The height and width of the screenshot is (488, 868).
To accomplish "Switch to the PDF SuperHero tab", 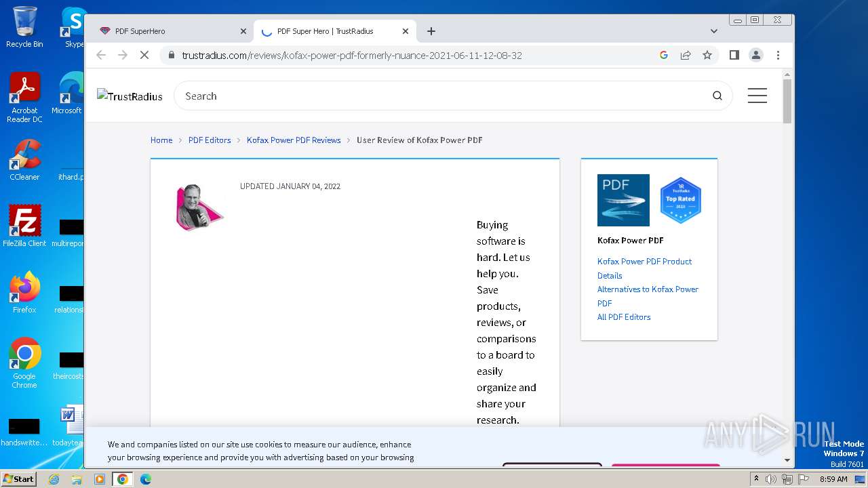I will click(172, 31).
